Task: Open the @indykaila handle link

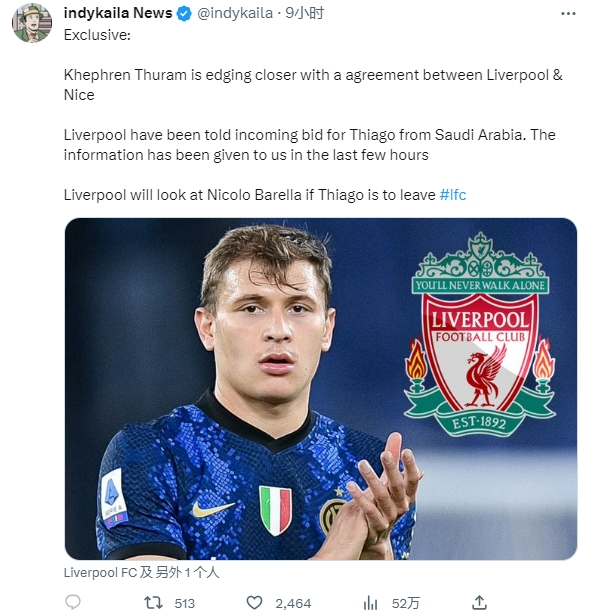Action: (235, 13)
